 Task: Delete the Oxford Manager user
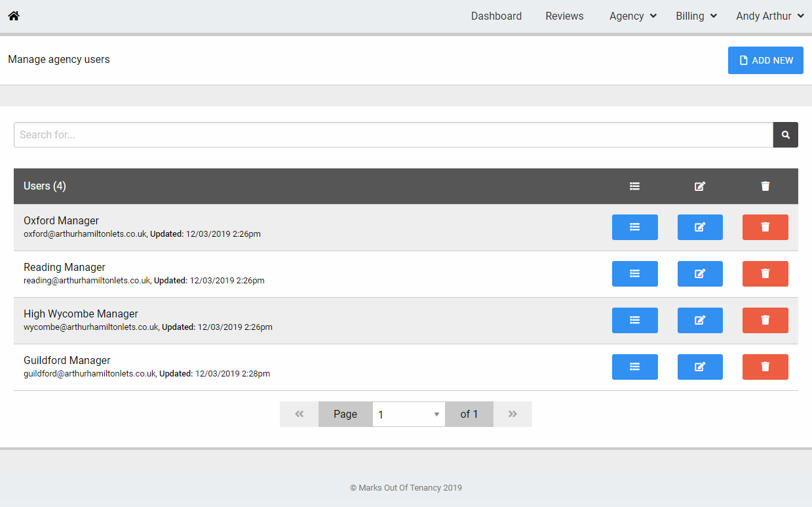point(765,227)
